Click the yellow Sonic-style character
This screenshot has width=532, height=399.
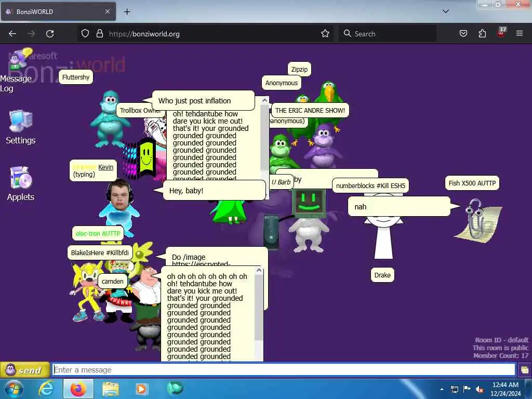tap(87, 292)
